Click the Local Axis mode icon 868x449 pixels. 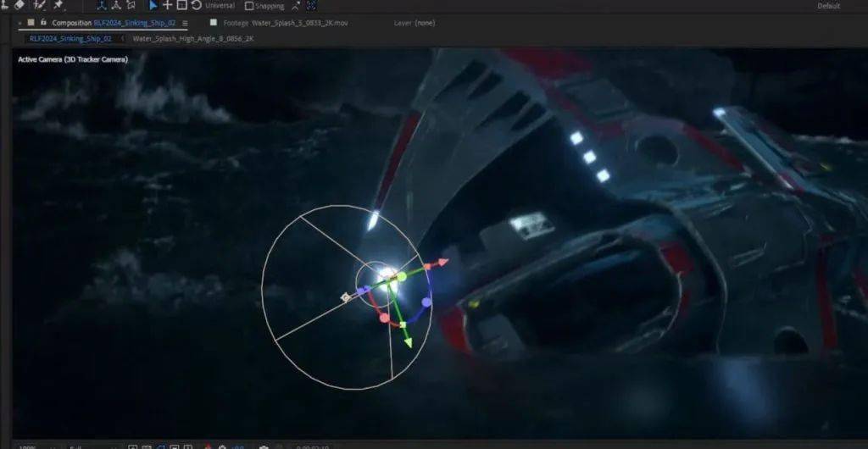coord(102,5)
